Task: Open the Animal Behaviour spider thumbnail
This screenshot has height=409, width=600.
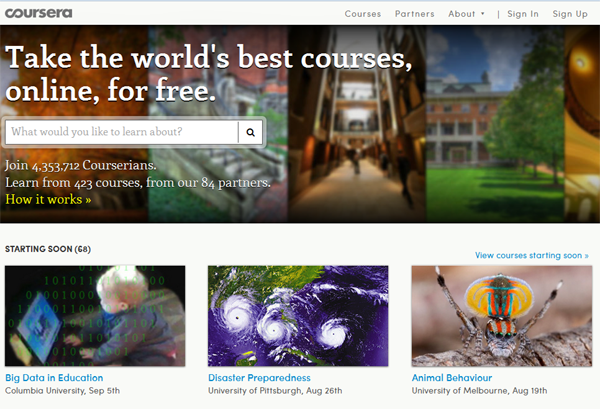Action: [x=502, y=316]
